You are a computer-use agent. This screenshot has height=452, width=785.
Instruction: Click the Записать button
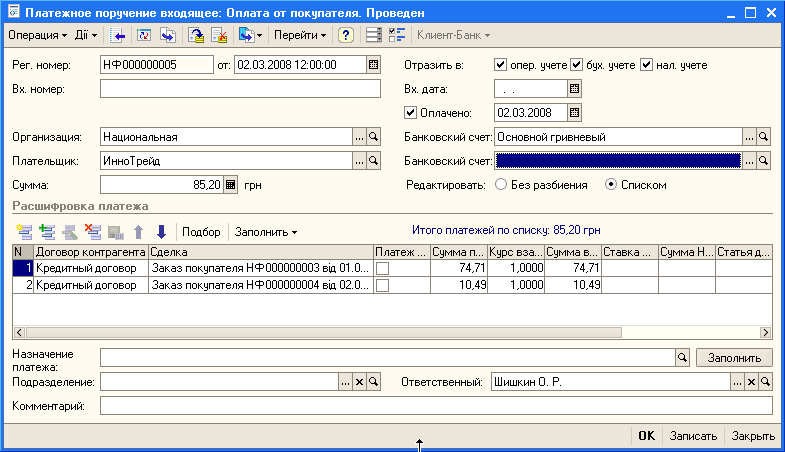pyautogui.click(x=693, y=436)
